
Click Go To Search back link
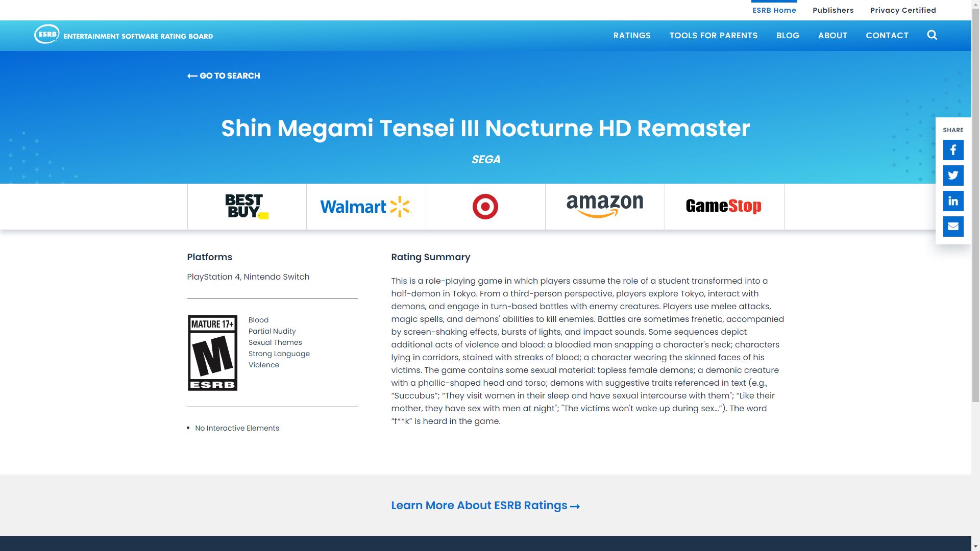coord(224,76)
